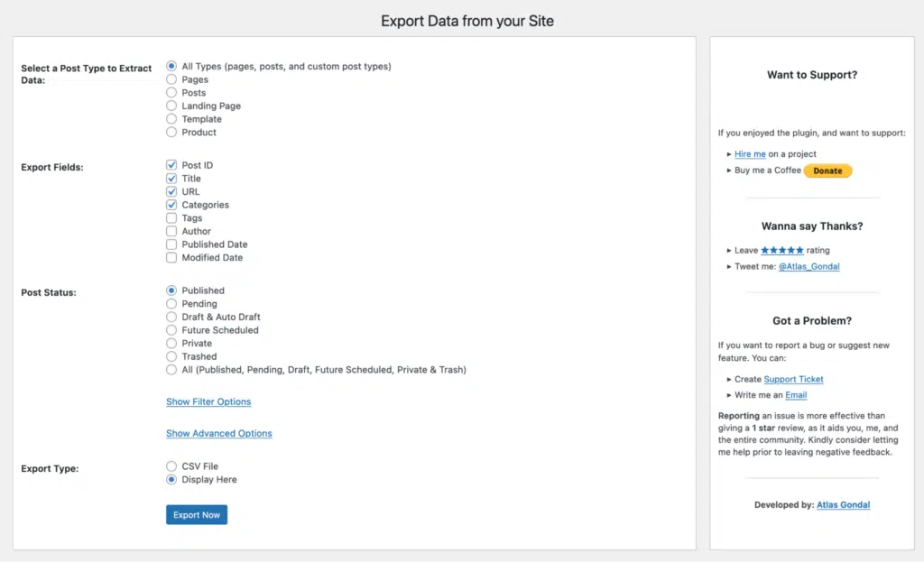The width and height of the screenshot is (924, 562).
Task: Choose Draft & Auto Draft status
Action: pos(171,317)
